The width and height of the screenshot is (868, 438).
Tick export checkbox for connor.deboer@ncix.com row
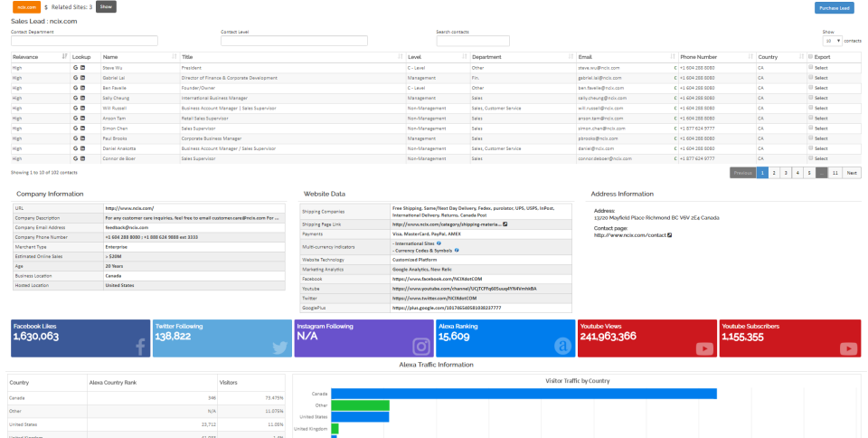click(810, 157)
